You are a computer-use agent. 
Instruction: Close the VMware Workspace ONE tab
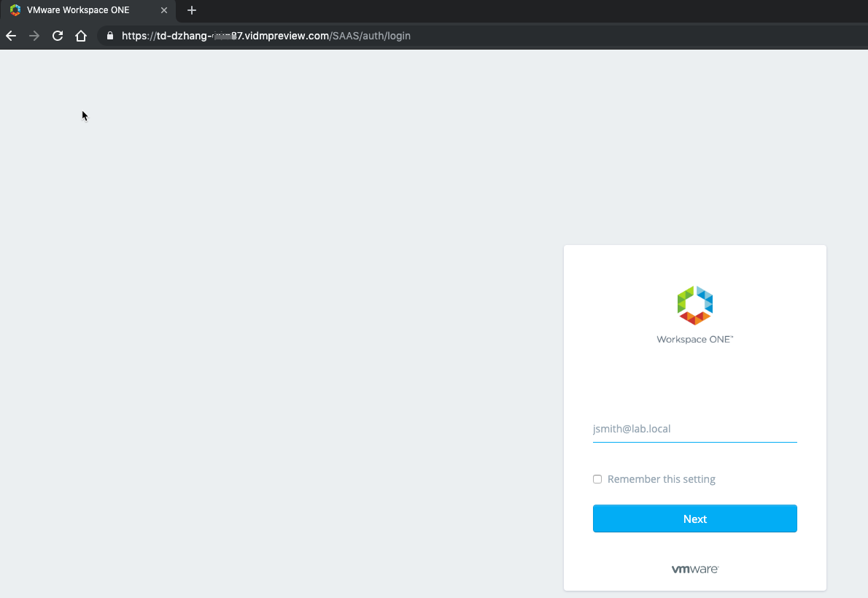click(x=164, y=10)
